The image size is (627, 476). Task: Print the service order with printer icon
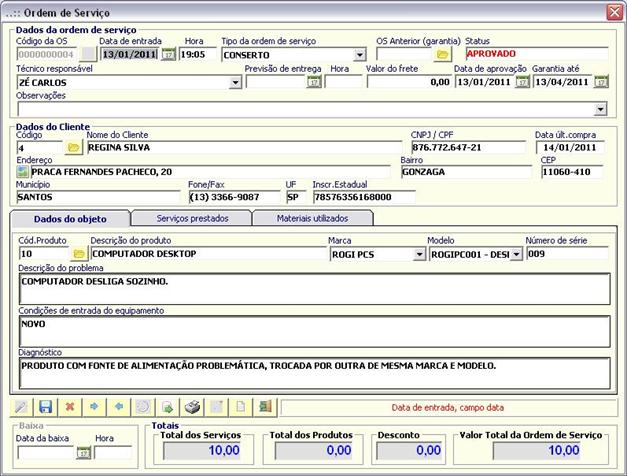click(x=192, y=407)
